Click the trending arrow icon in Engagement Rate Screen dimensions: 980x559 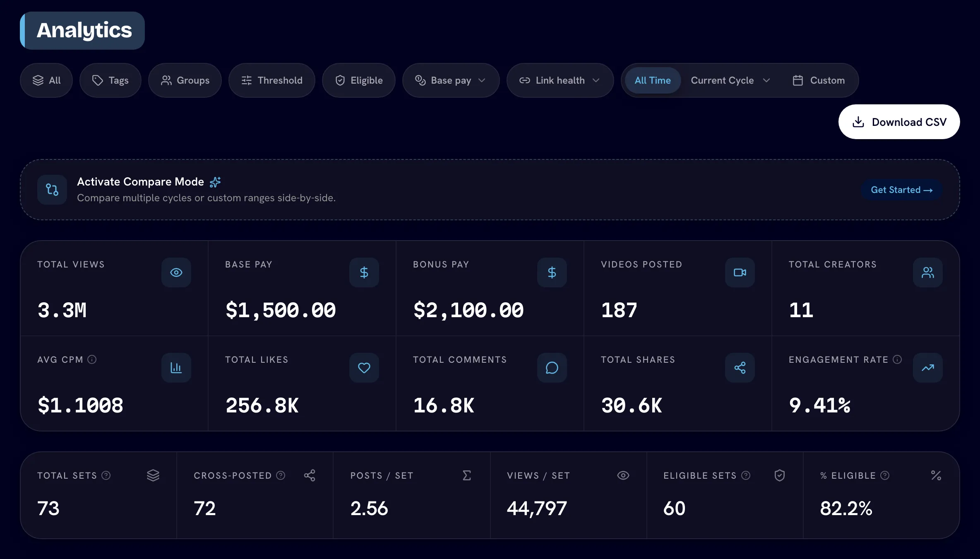(927, 368)
